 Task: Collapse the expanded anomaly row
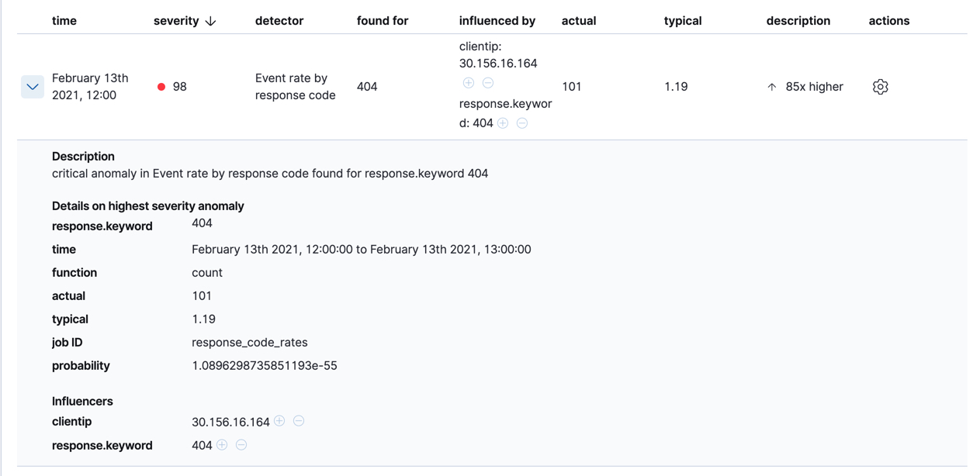click(x=32, y=87)
